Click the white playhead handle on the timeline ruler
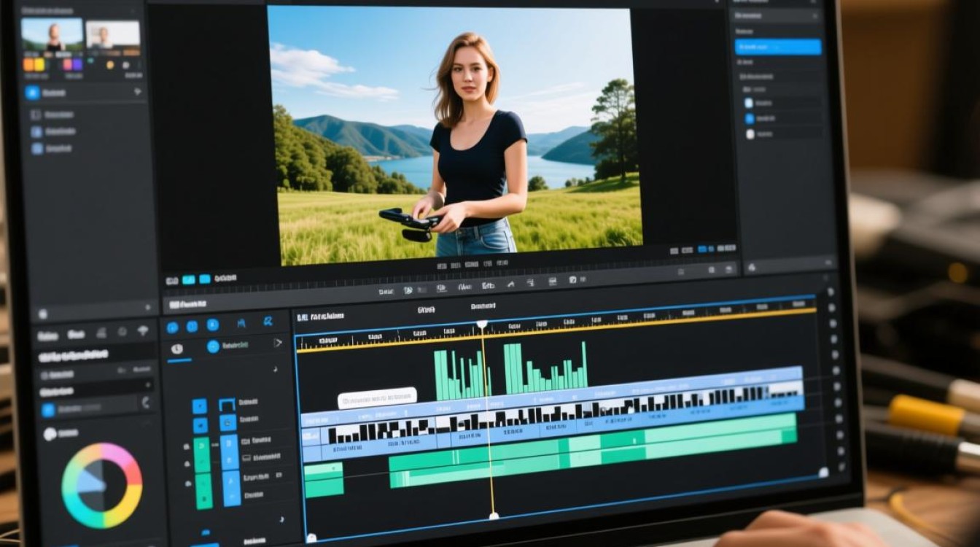980x547 pixels. (481, 323)
